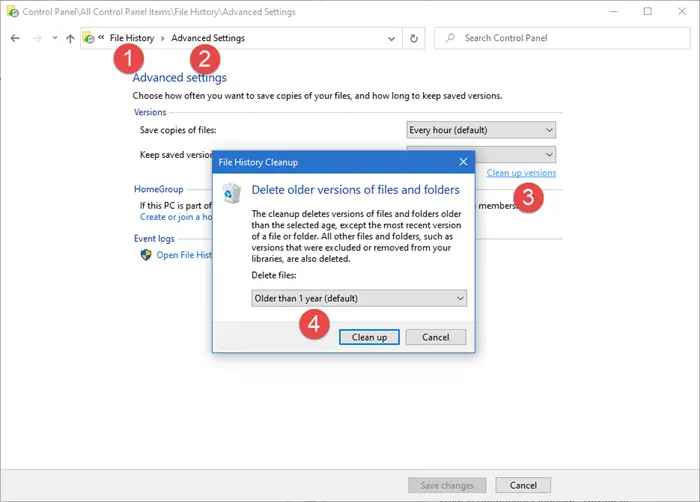Click the forward navigation arrow
700x502 pixels.
coord(37,38)
